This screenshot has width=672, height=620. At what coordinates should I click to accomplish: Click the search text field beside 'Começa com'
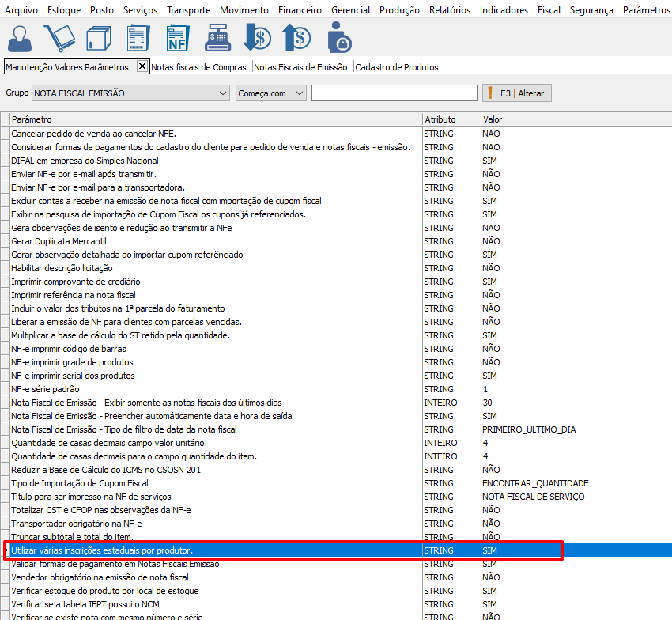394,93
